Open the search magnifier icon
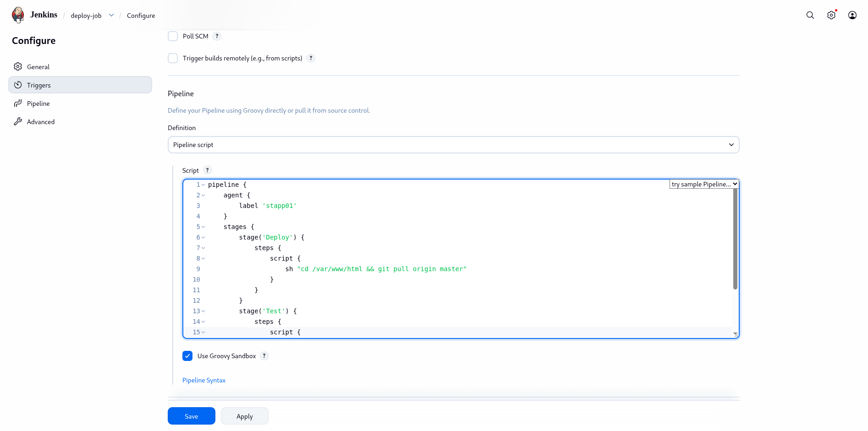This screenshot has width=868, height=431. pyautogui.click(x=810, y=15)
